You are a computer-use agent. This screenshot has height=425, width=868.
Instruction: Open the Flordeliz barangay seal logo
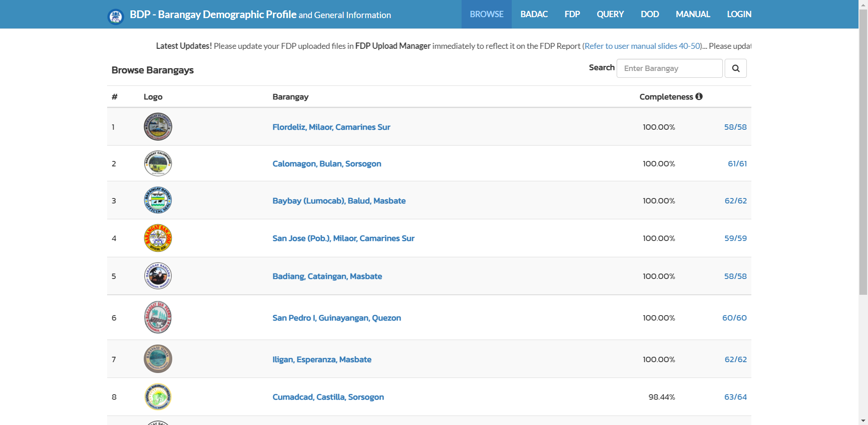[158, 127]
